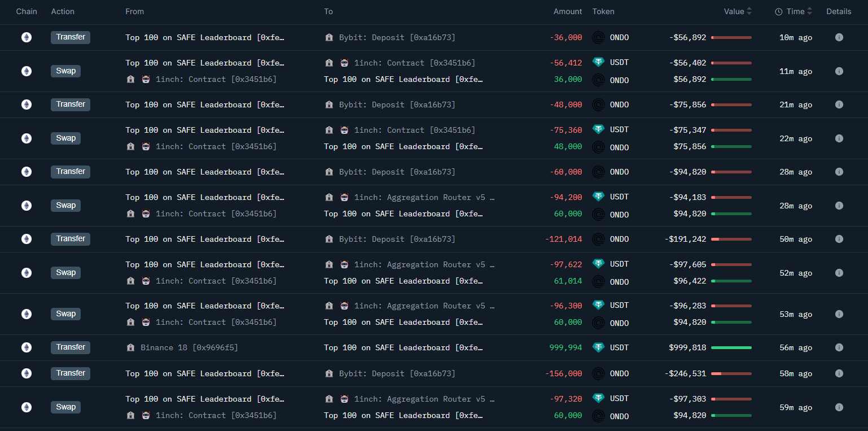Click the $96,422 value
Screen dimensions: 868x431
(690, 281)
